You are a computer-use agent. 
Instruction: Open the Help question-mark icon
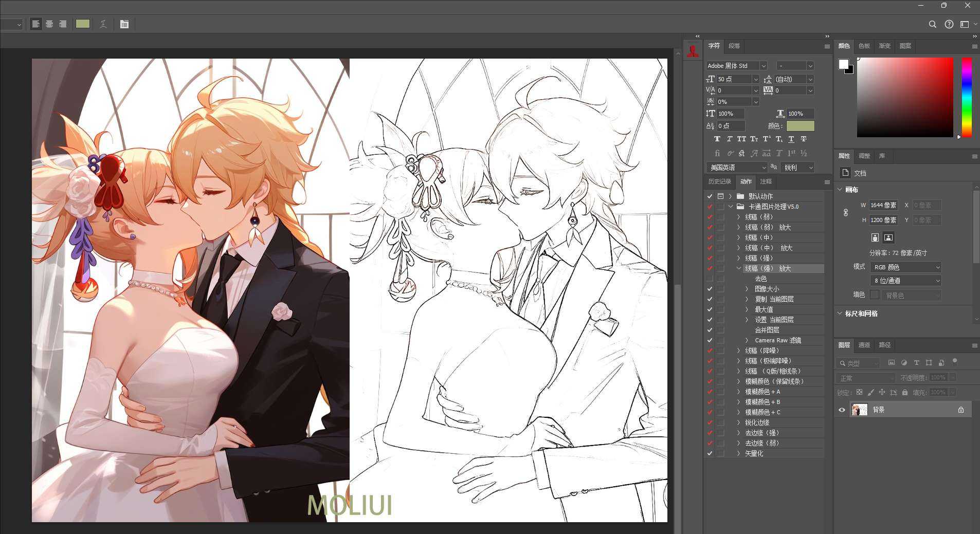949,24
